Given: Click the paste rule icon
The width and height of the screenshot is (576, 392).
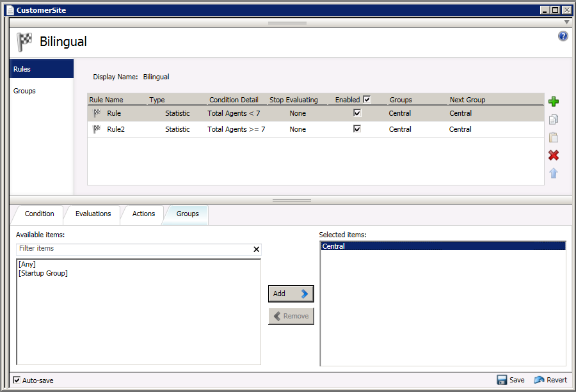Looking at the screenshot, I should tap(554, 137).
